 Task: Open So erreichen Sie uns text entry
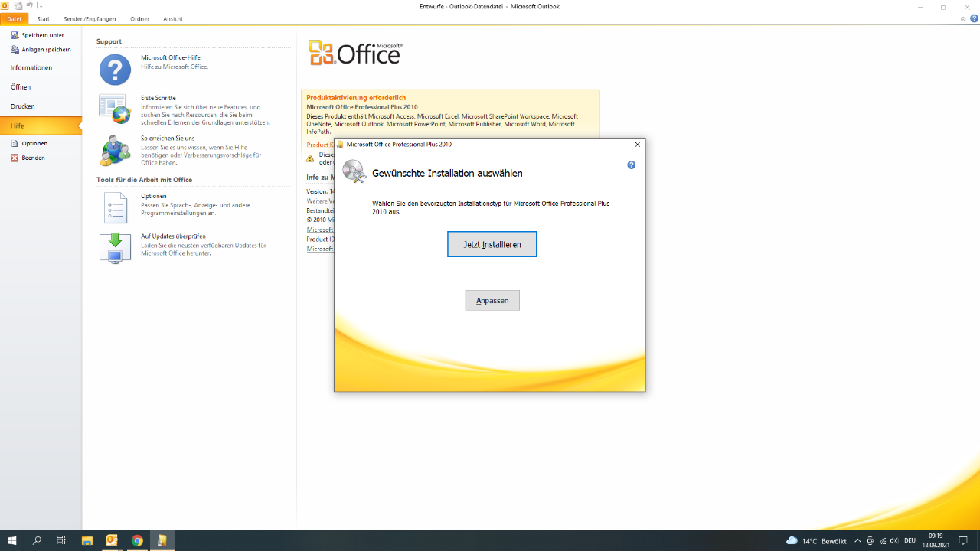(x=168, y=139)
